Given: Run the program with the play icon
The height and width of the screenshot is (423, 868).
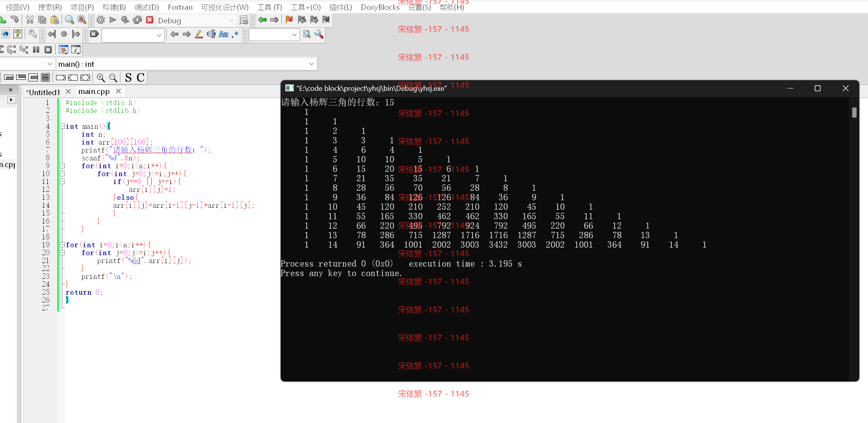Looking at the screenshot, I should tap(113, 20).
